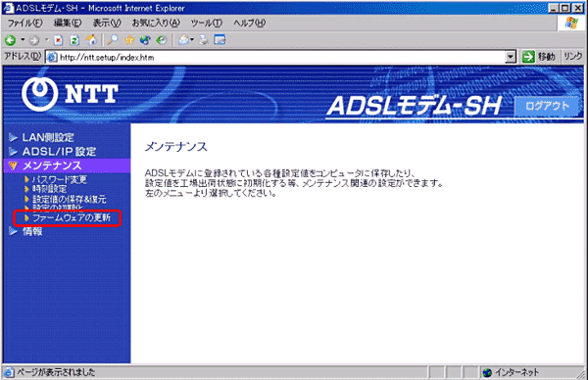Expand the ADSL/IP設定 menu section
Viewport: 588px width, 380px height.
point(53,152)
